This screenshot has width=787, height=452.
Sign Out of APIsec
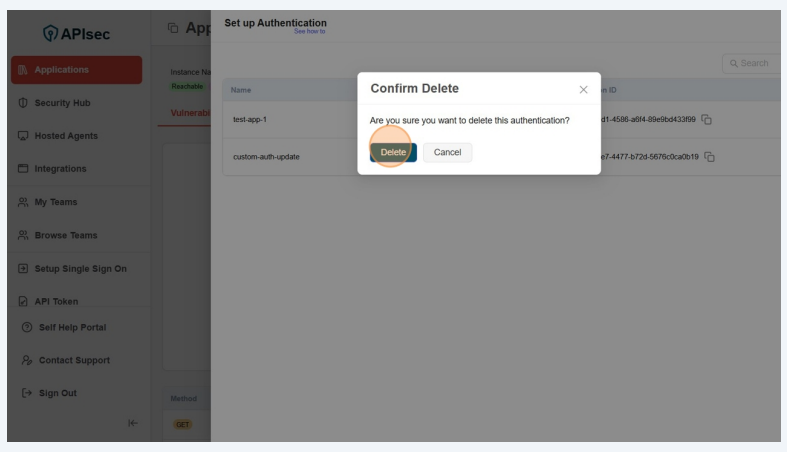click(58, 393)
